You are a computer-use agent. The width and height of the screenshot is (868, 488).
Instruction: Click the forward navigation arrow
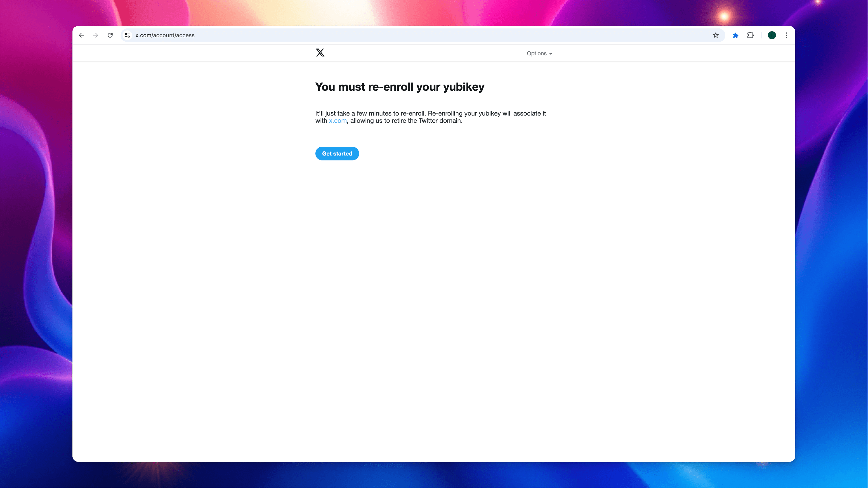click(x=95, y=35)
